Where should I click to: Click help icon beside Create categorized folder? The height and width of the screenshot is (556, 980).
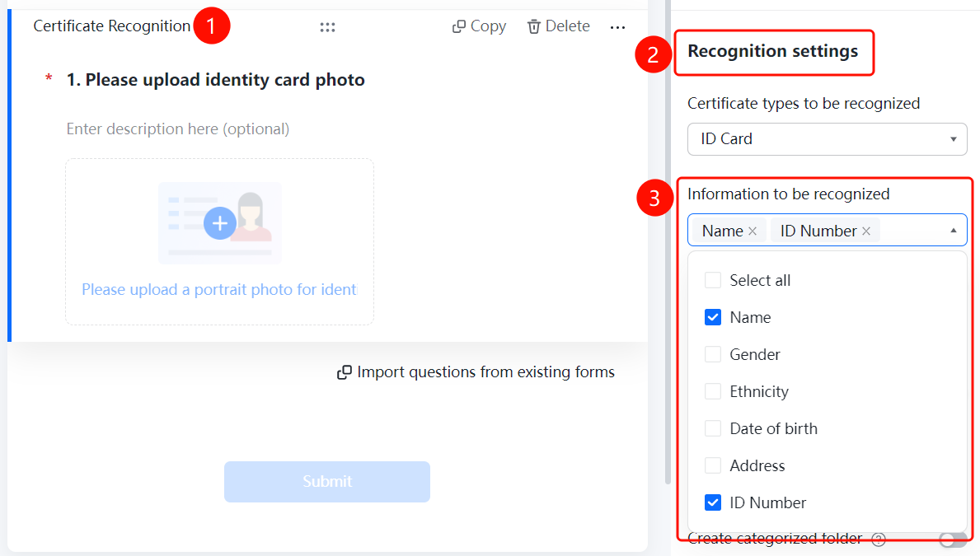[x=879, y=540]
